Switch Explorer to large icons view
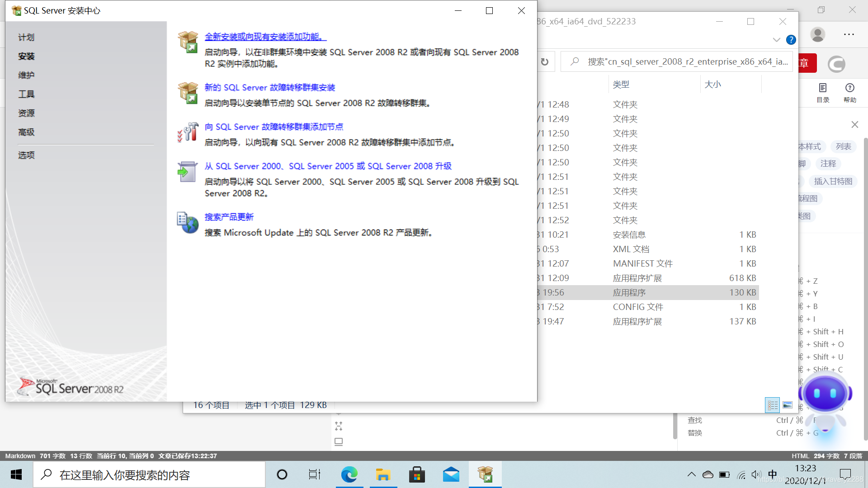The height and width of the screenshot is (488, 868). click(x=788, y=405)
